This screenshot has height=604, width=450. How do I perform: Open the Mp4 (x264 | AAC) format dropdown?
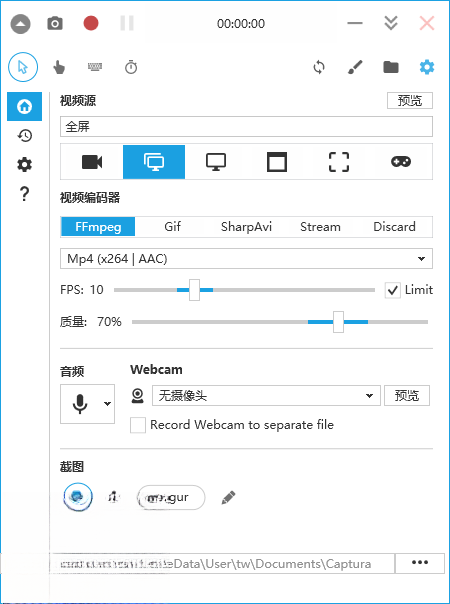tap(246, 258)
